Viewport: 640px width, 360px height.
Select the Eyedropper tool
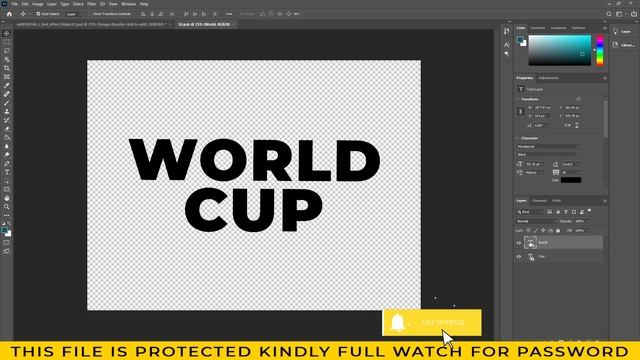coord(7,85)
